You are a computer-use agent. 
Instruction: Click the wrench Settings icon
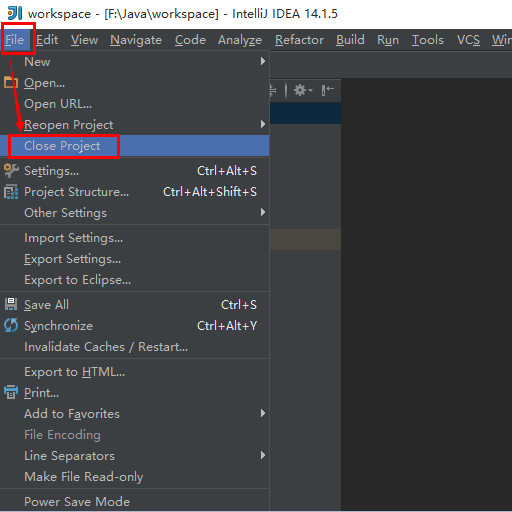[11, 170]
